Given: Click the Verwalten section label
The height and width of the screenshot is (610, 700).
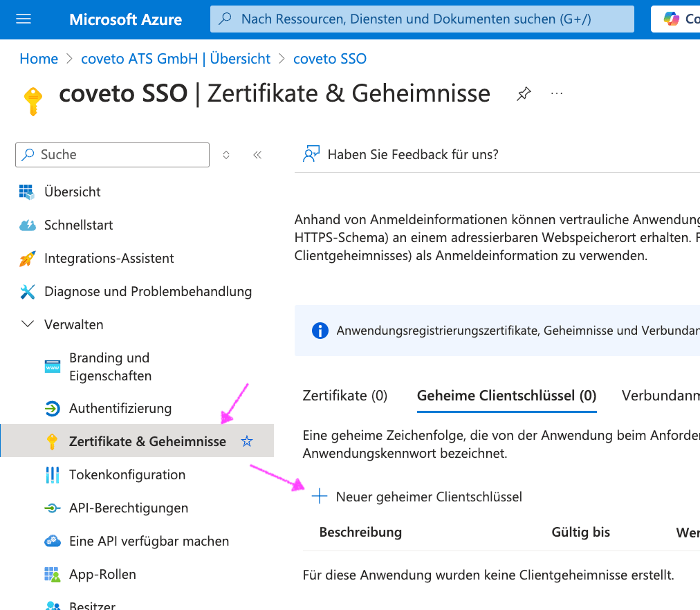Looking at the screenshot, I should click(x=73, y=324).
